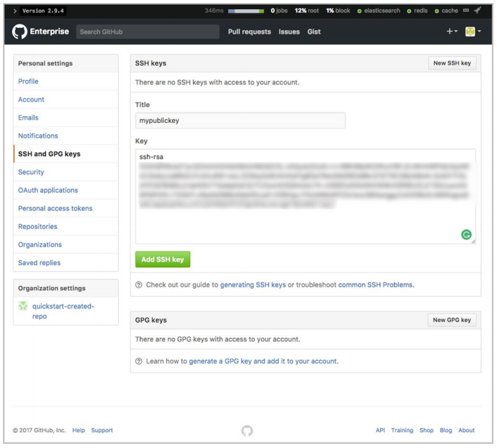Click the gray GitHub logo in the footer

pos(247,430)
